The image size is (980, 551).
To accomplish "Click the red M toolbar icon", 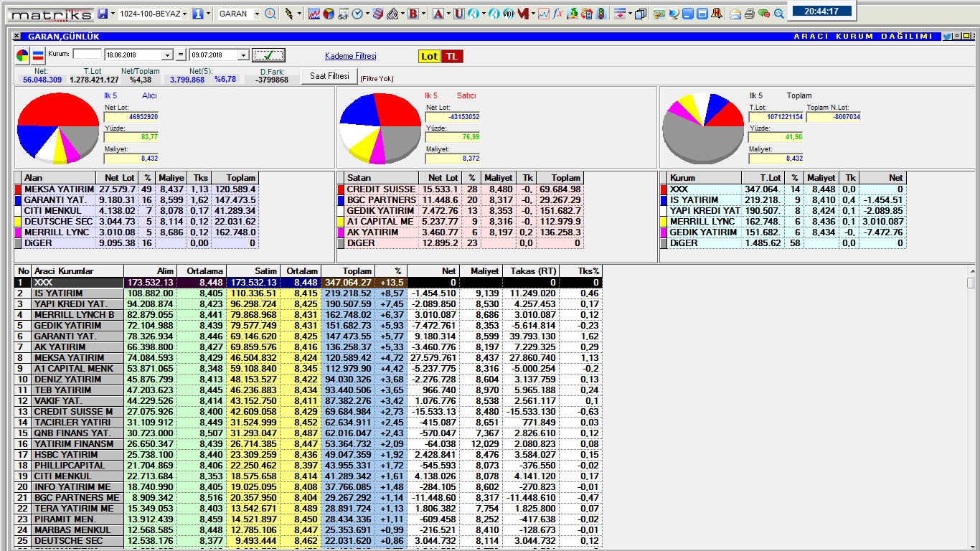I will tap(522, 14).
